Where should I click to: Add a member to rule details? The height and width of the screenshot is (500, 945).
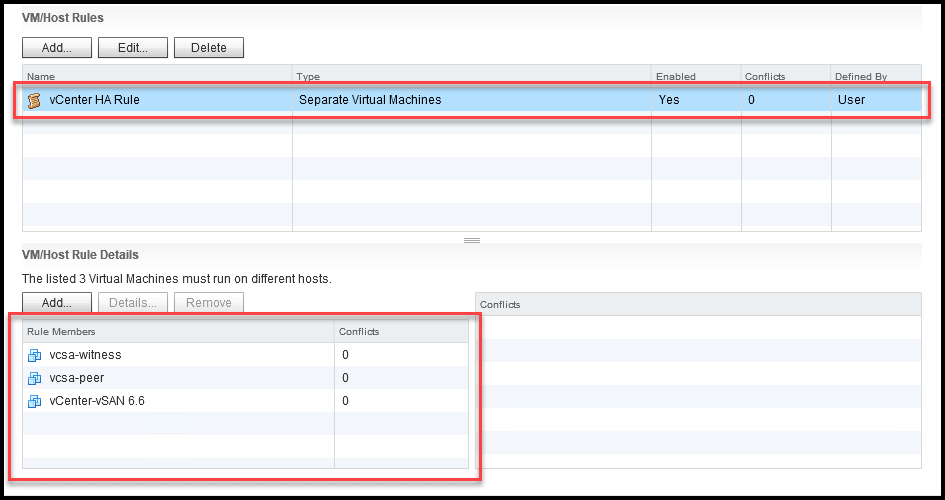point(57,302)
